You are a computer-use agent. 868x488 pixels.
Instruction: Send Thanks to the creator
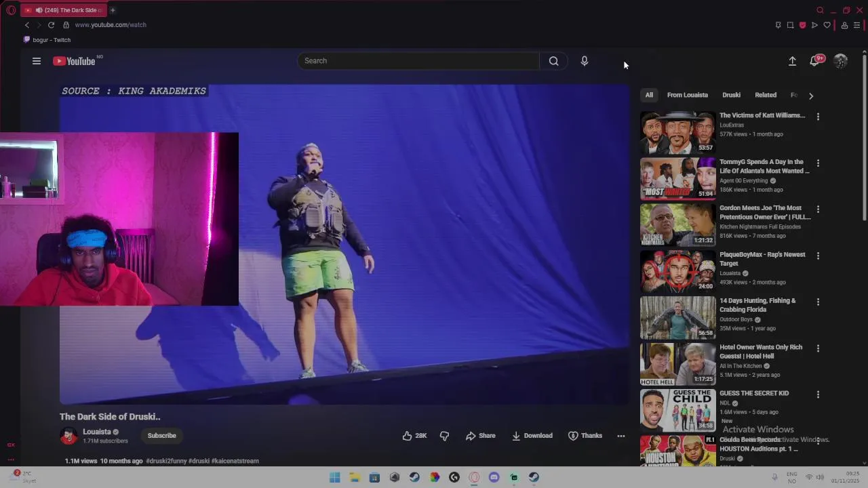tap(585, 436)
